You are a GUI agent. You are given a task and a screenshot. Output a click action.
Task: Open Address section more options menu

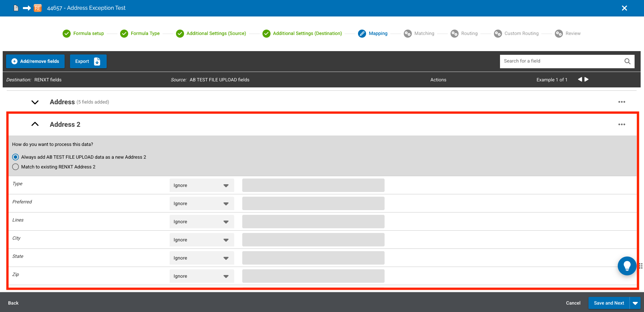coord(621,102)
